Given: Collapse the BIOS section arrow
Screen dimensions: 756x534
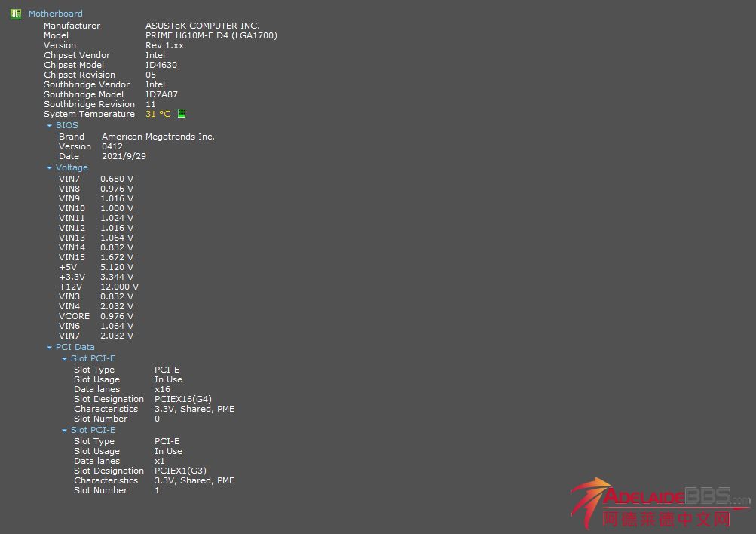Looking at the screenshot, I should point(49,125).
